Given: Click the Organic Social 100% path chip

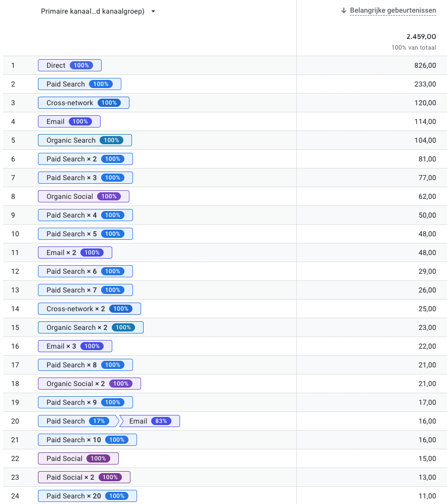Looking at the screenshot, I should click(83, 196).
